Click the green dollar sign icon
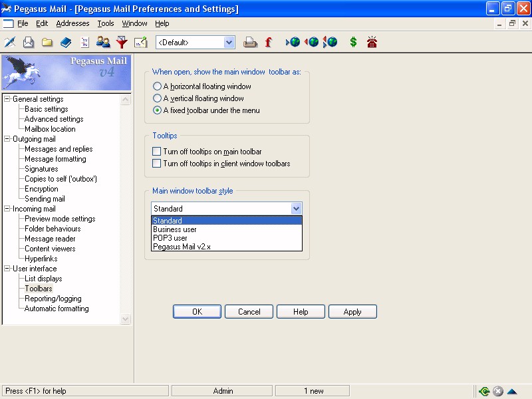Viewport: 532px width, 399px height. (x=353, y=42)
